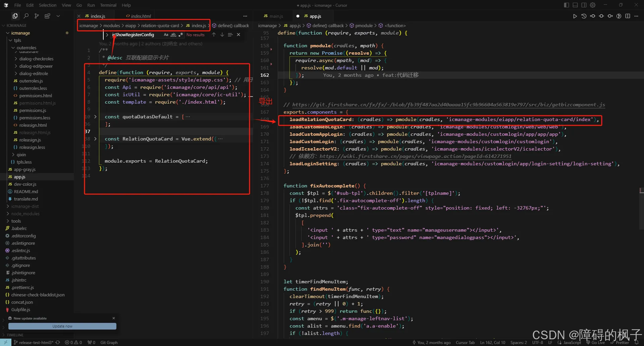Open outerroles.js in the explorer
Image resolution: width=644 pixels, height=346 pixels.
click(31, 81)
